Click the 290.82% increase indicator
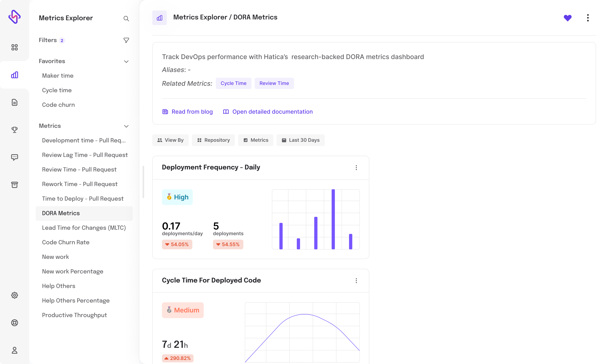 coord(177,358)
